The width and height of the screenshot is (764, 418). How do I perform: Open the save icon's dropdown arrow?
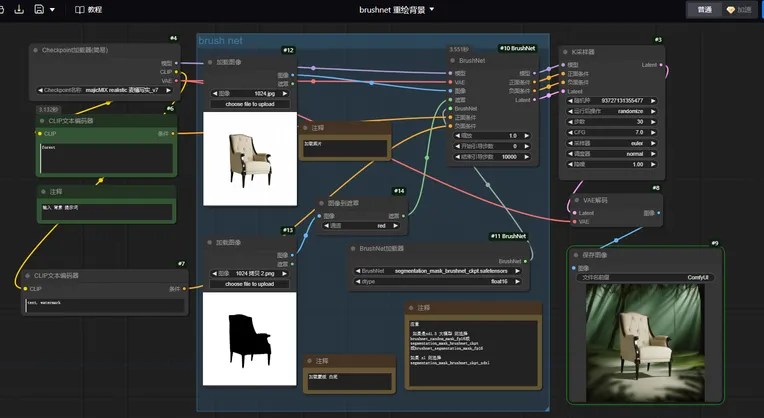(x=52, y=9)
